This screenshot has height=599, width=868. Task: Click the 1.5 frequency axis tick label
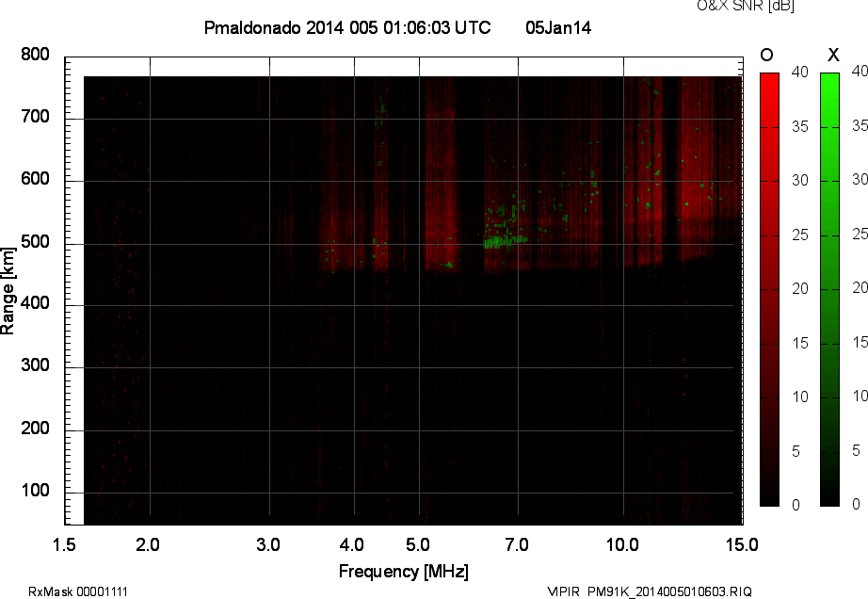[x=64, y=544]
